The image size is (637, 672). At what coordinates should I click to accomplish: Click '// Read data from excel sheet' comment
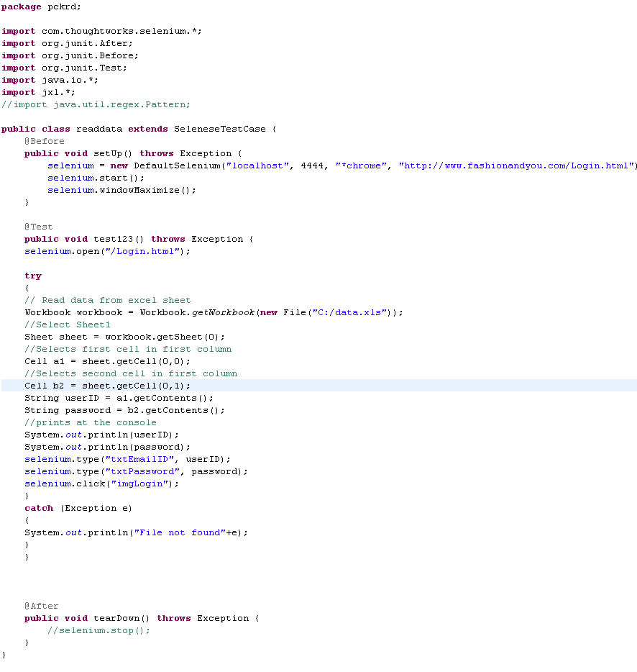(108, 301)
